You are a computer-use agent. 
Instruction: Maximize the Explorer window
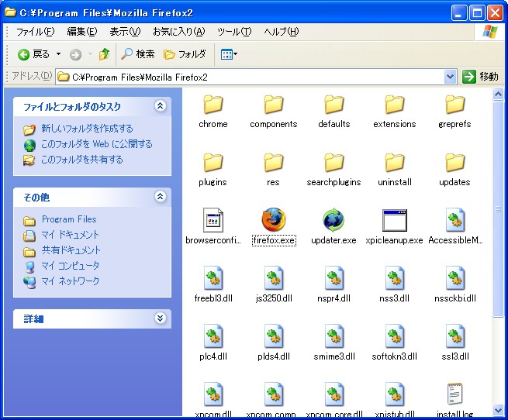(477, 13)
